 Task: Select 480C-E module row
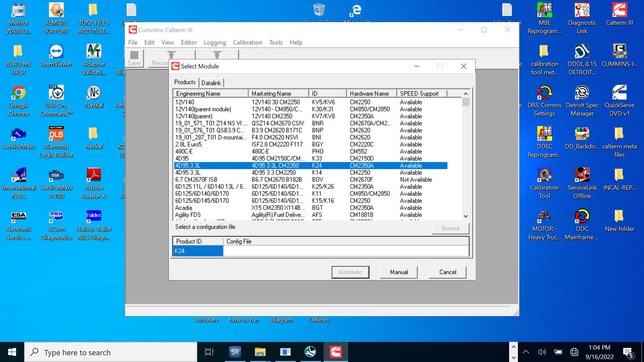tap(311, 151)
